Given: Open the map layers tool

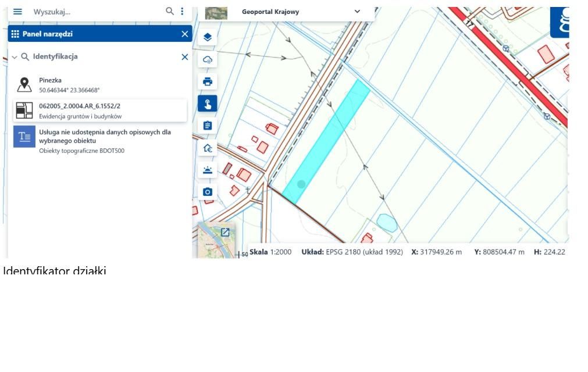Looking at the screenshot, I should coord(208,37).
